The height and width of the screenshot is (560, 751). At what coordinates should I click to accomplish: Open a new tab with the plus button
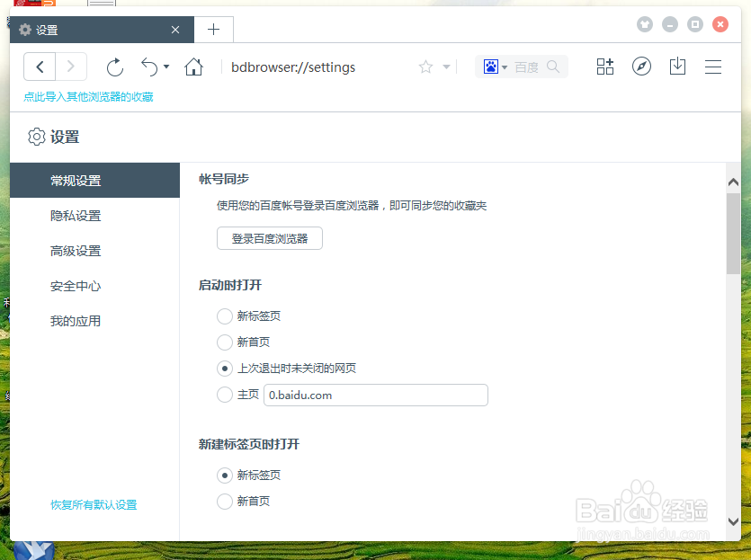tap(214, 30)
